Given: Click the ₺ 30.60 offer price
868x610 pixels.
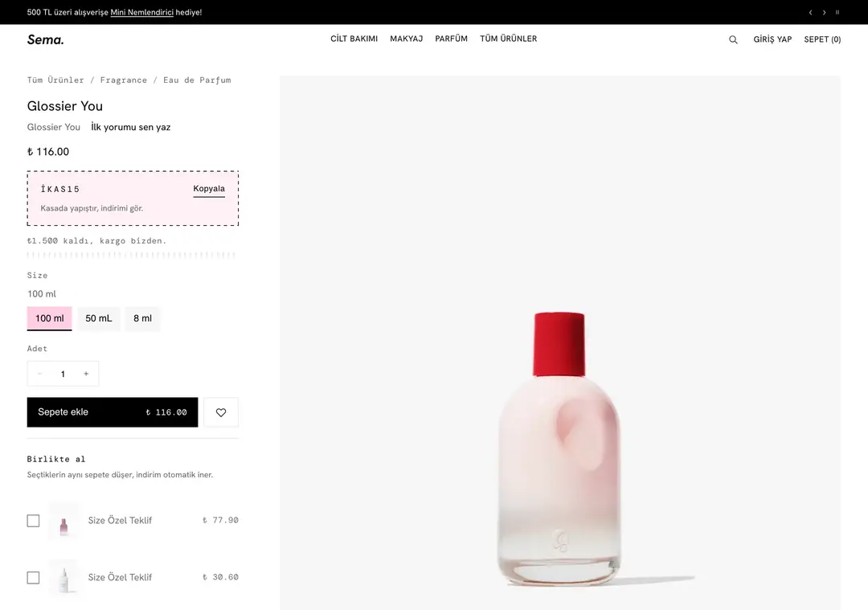Looking at the screenshot, I should pos(220,577).
